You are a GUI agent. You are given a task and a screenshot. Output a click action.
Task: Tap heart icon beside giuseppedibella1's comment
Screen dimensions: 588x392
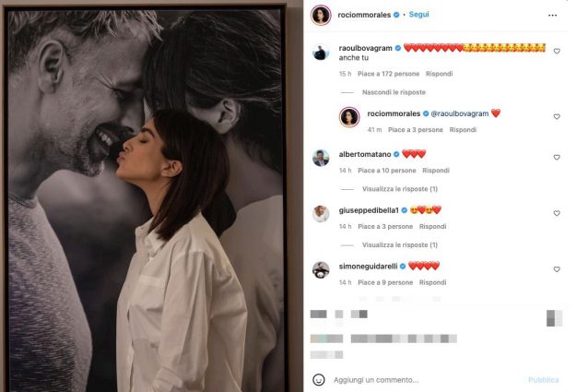557,213
